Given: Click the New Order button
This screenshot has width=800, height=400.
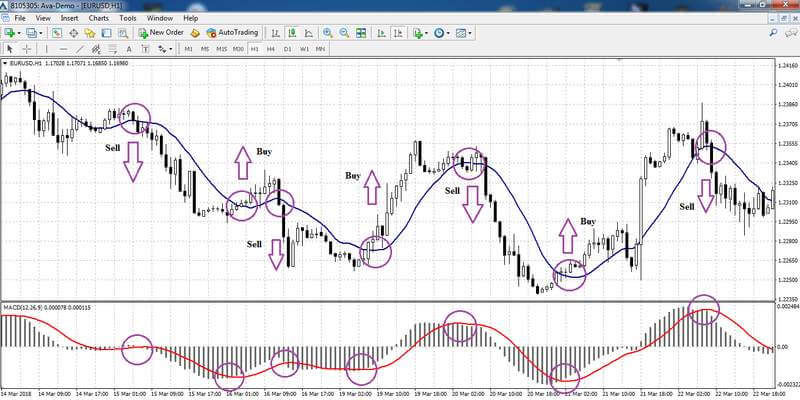Looking at the screenshot, I should (161, 33).
